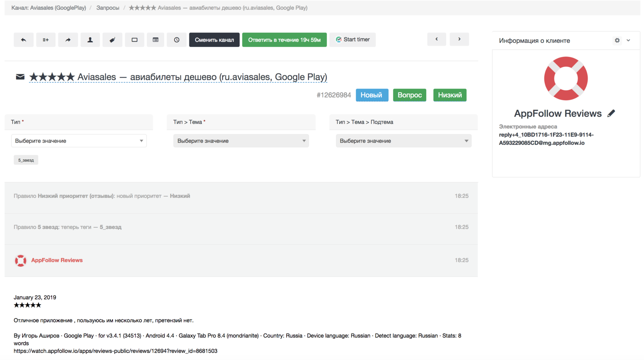Click AppFollow Reviews sender name in message
Image resolution: width=644 pixels, height=360 pixels.
pyautogui.click(x=57, y=260)
